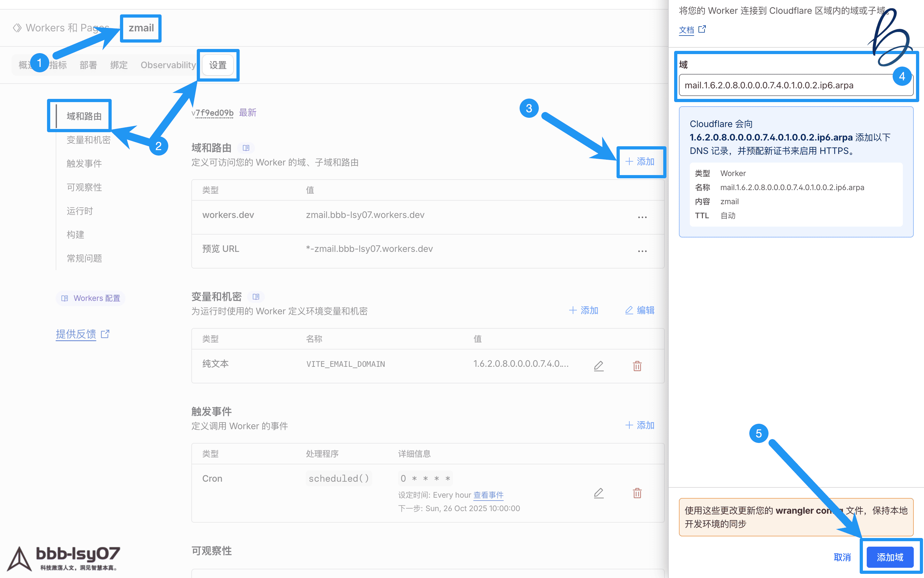Open the docs book icon beside 变量和机密 heading
Screen dimensions: 924x578
256,297
